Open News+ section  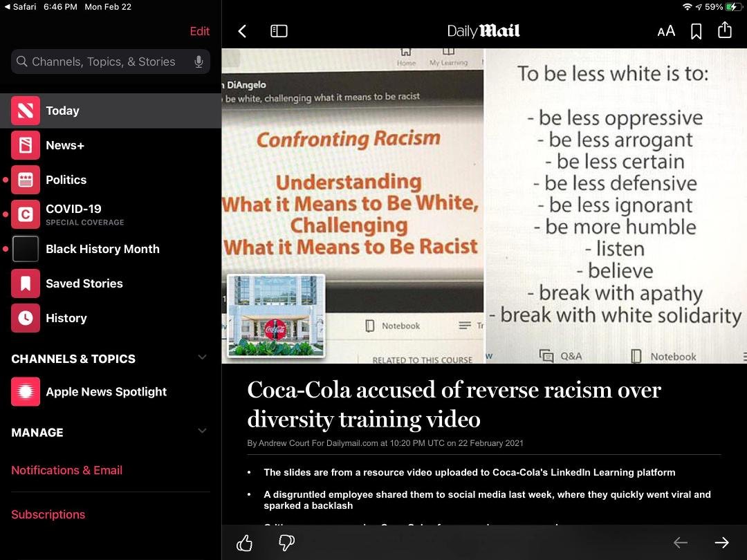[x=111, y=145]
